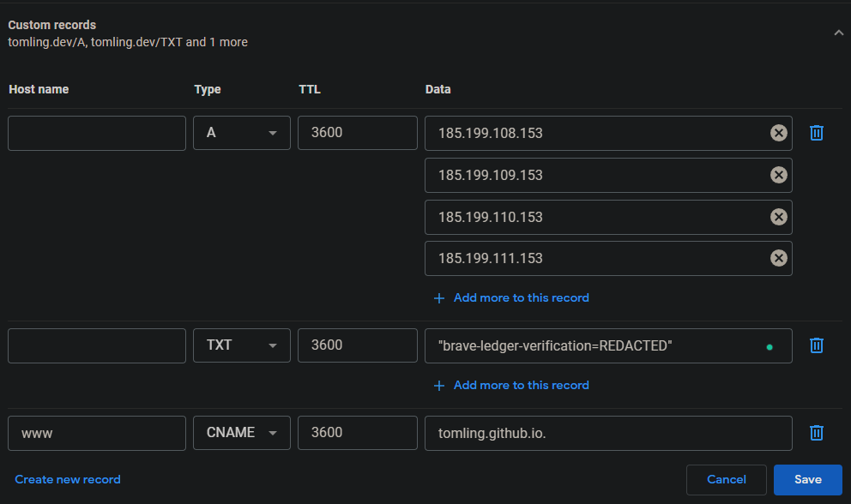The height and width of the screenshot is (504, 851).
Task: Open the A record type dropdown
Action: pos(242,133)
